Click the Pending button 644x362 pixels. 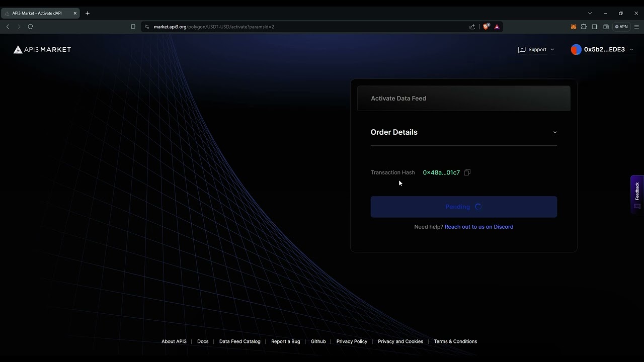point(464,207)
